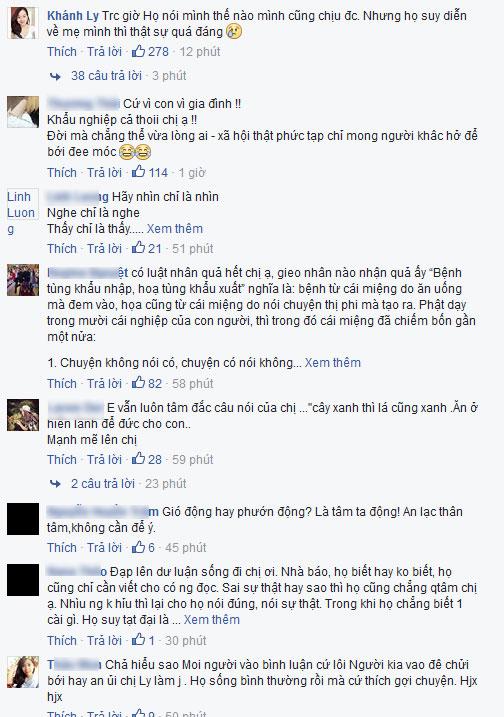This screenshot has width=504, height=717.
Task: Expand the 38 câu trả lời replies thread
Action: [x=106, y=75]
